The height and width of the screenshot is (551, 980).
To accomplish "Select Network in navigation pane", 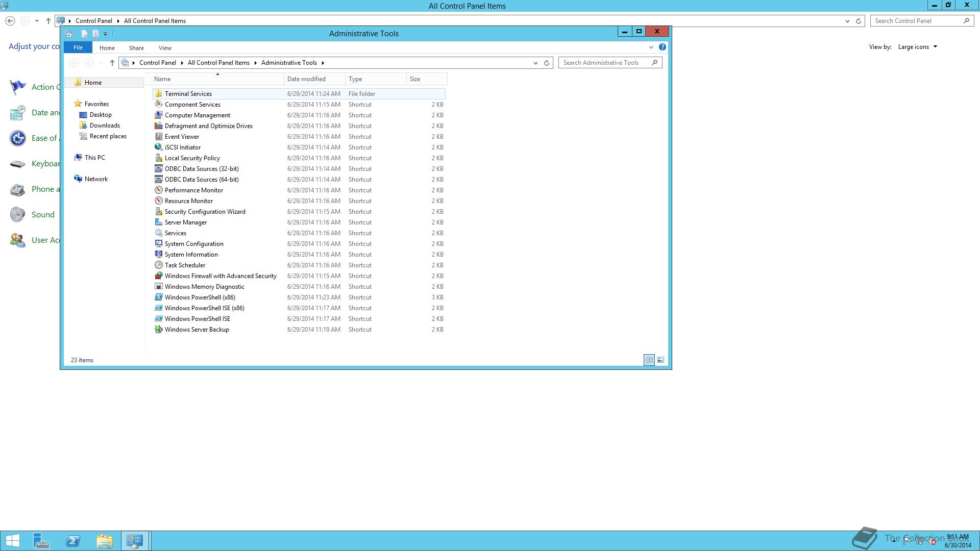I will click(x=96, y=179).
